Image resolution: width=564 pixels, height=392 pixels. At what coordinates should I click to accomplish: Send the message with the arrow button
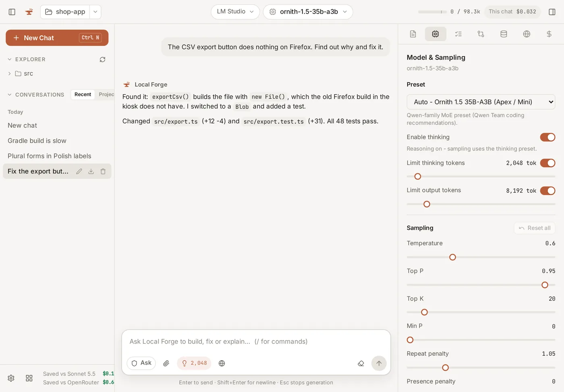pyautogui.click(x=379, y=363)
